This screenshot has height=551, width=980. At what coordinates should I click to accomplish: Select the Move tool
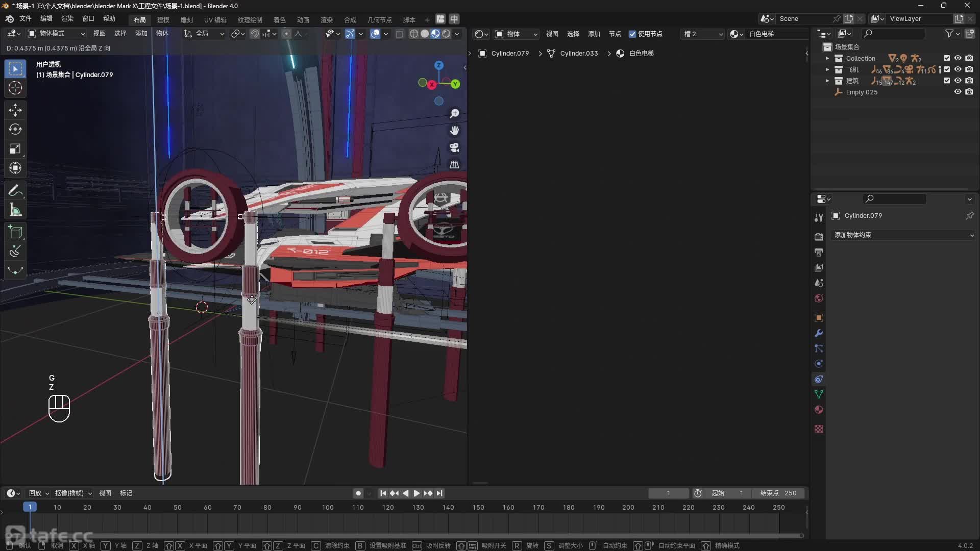(x=15, y=110)
